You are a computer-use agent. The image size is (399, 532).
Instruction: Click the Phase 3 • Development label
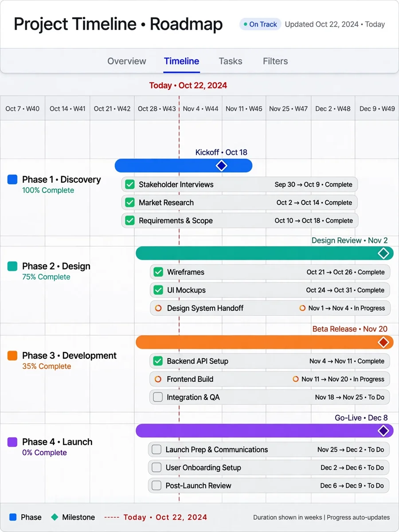click(x=70, y=356)
